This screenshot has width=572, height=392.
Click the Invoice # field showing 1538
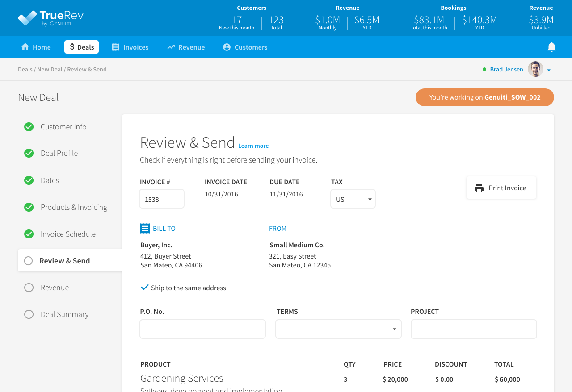pyautogui.click(x=162, y=199)
